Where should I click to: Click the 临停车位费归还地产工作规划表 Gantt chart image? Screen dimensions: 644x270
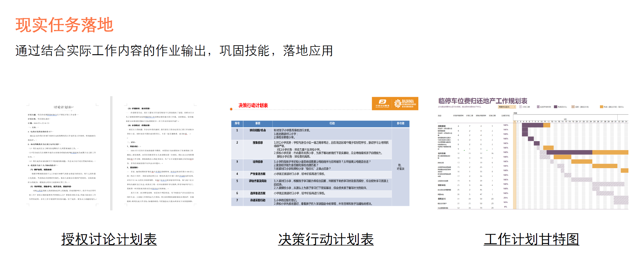[x=533, y=153]
